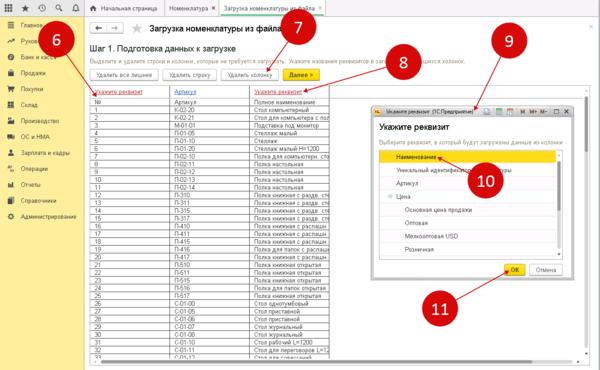Click Укажите реквизит link in first column
The image size is (600, 370).
coord(118,92)
